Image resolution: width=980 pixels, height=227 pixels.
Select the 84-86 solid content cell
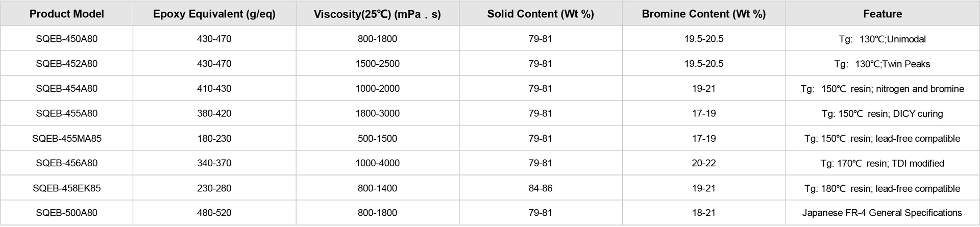coord(541,188)
